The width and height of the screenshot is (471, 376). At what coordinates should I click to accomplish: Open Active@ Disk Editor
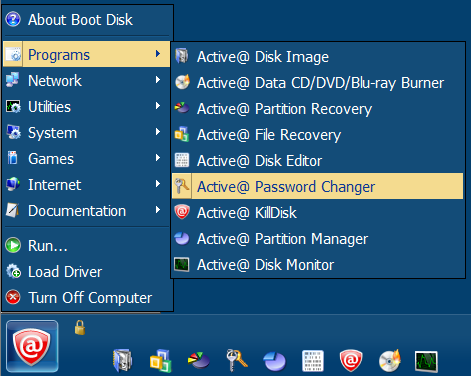tap(318, 160)
